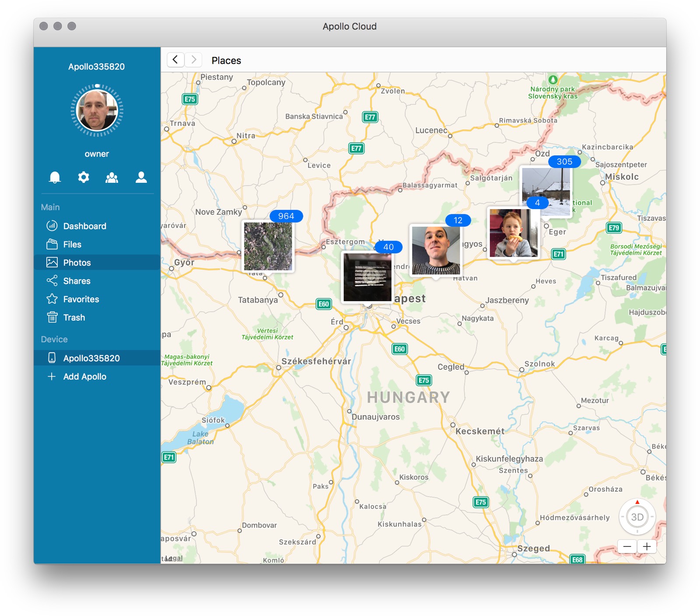Click the Dunaujvaros town label
Screen dimensions: 700x616
[376, 416]
